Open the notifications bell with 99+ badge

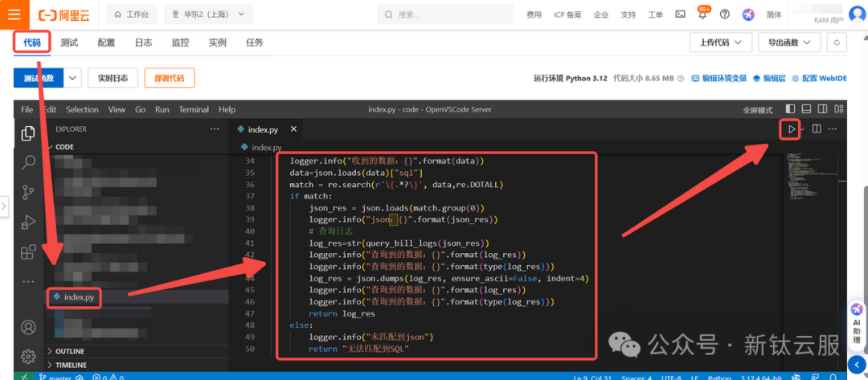click(x=702, y=14)
